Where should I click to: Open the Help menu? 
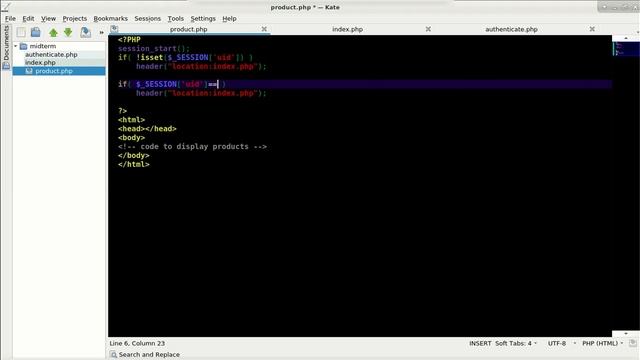coord(229,18)
